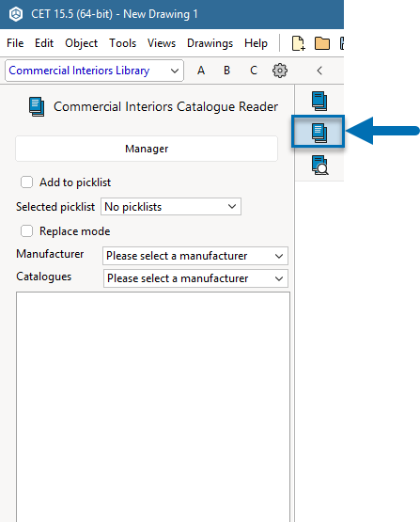Select the highlighted Catalogue Reader icon
The height and width of the screenshot is (522, 420).
pos(319,132)
